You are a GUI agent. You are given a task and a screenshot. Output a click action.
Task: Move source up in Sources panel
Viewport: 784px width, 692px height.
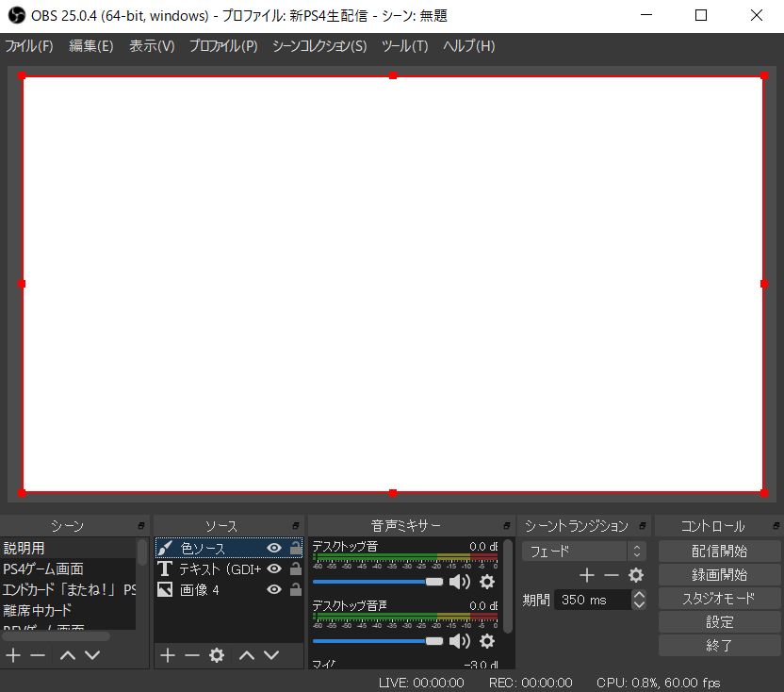[247, 655]
